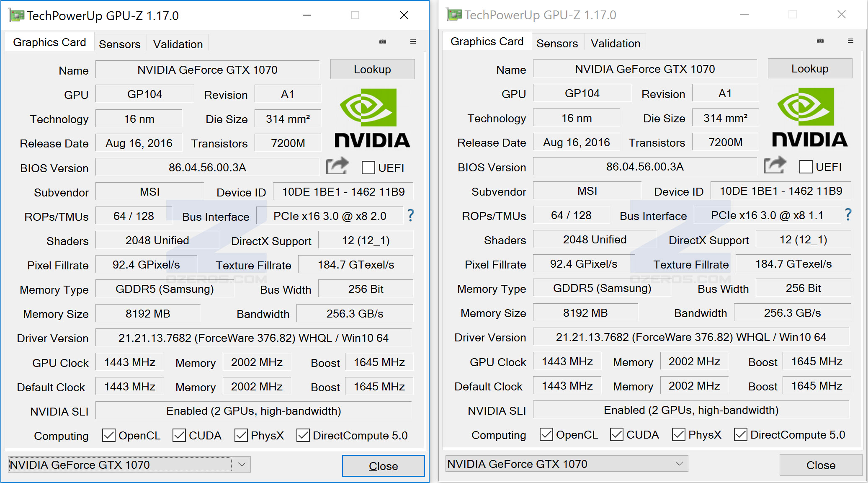
Task: Click GPU-Z app icon in left title bar
Action: pyautogui.click(x=17, y=15)
